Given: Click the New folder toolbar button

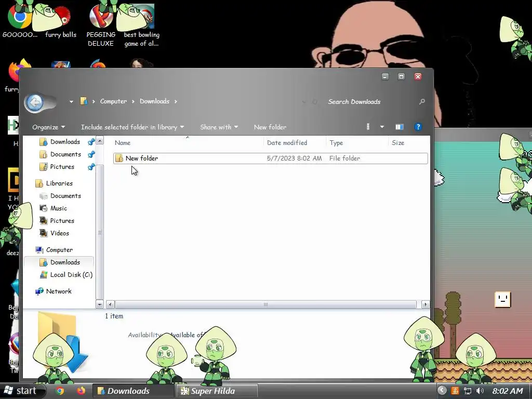Looking at the screenshot, I should tap(270, 127).
